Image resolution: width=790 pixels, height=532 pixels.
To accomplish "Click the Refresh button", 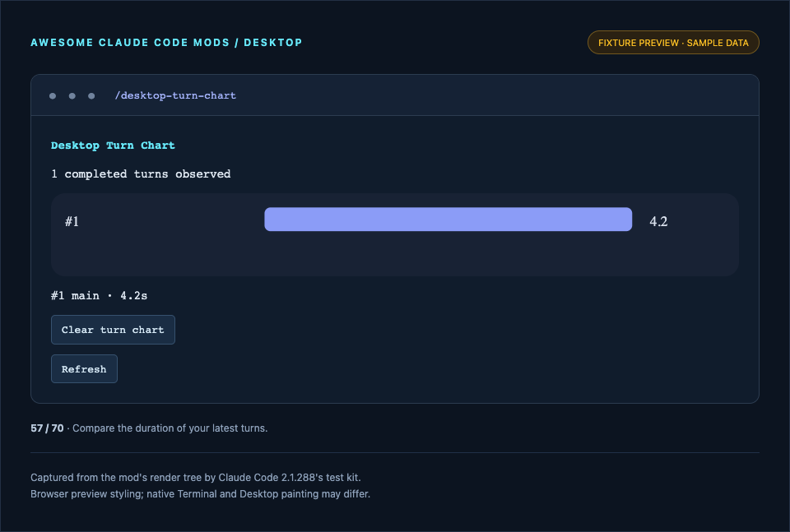I will click(84, 369).
